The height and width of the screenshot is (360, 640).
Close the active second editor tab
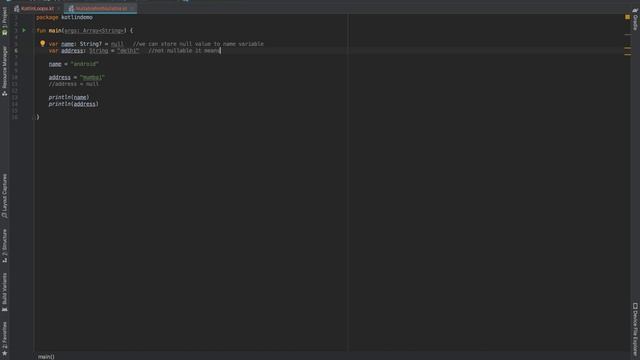click(x=132, y=8)
